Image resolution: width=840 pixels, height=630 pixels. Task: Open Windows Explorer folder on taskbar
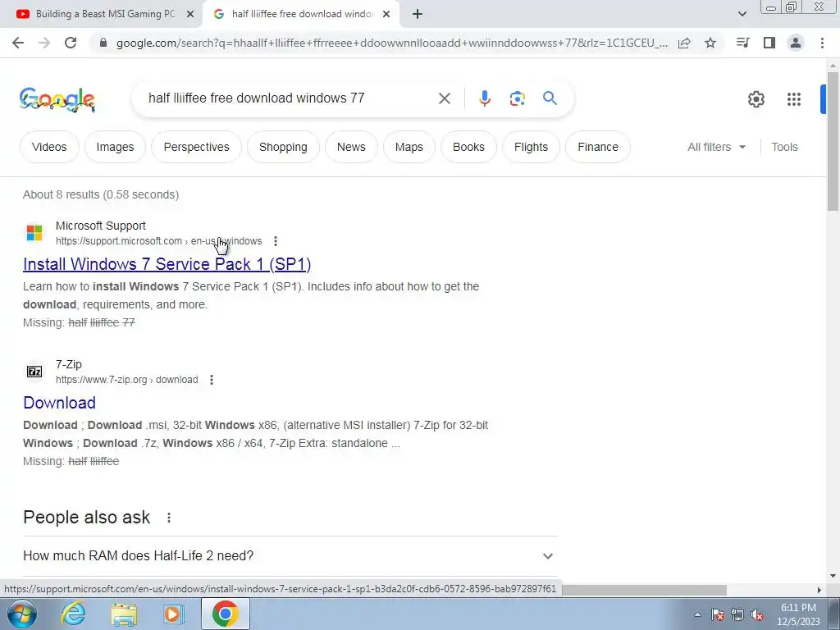tap(124, 614)
